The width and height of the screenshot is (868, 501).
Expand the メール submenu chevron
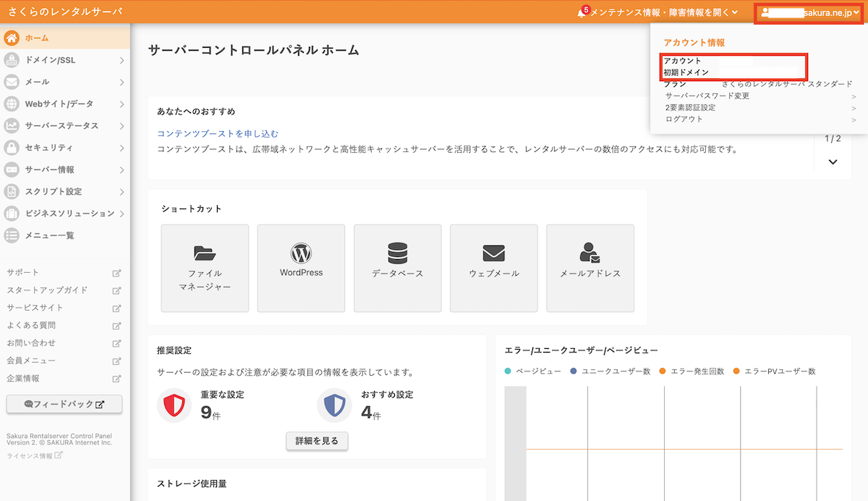[122, 82]
